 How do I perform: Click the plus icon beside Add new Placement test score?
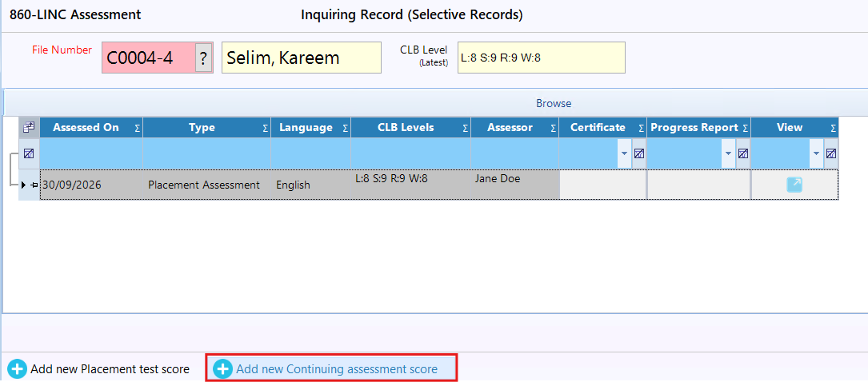click(x=18, y=368)
